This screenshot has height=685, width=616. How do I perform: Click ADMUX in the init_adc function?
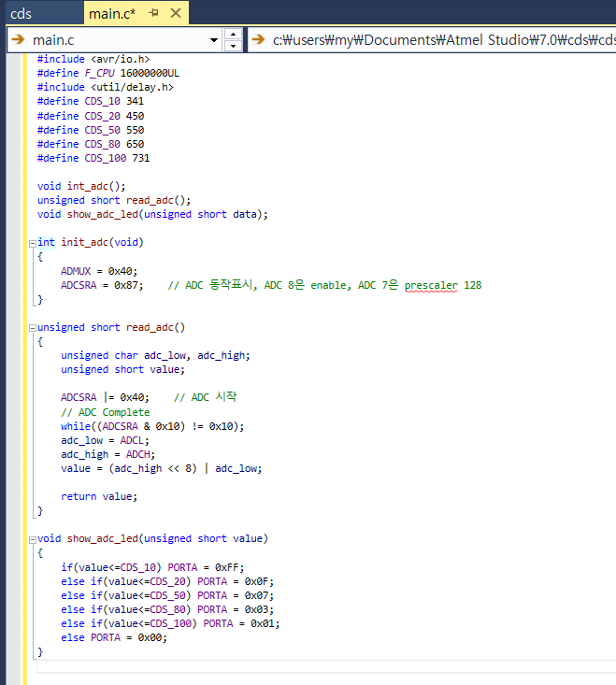tap(76, 271)
